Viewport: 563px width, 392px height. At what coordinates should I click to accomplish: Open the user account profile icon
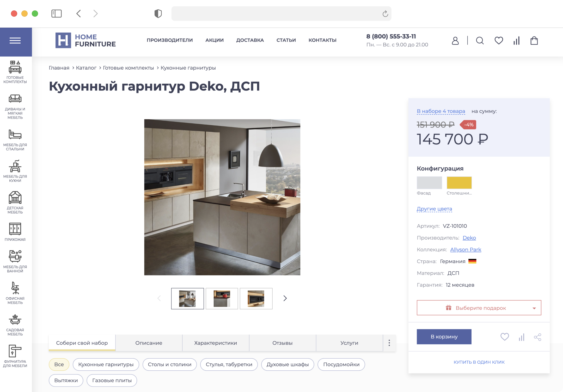tap(455, 41)
